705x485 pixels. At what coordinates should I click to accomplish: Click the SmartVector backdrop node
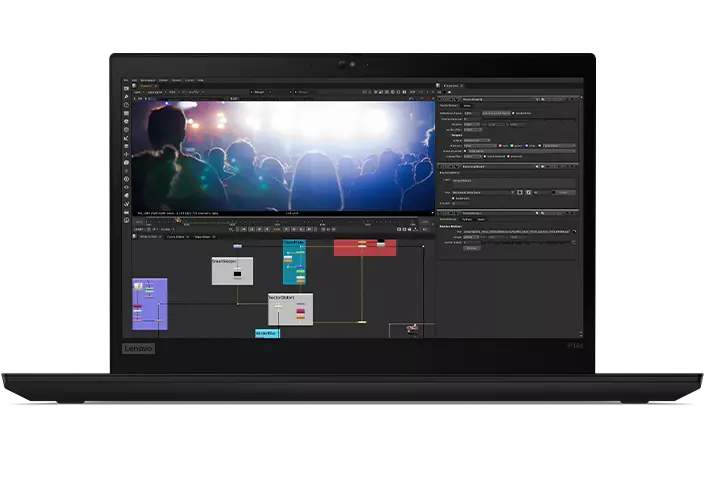pyautogui.click(x=231, y=271)
